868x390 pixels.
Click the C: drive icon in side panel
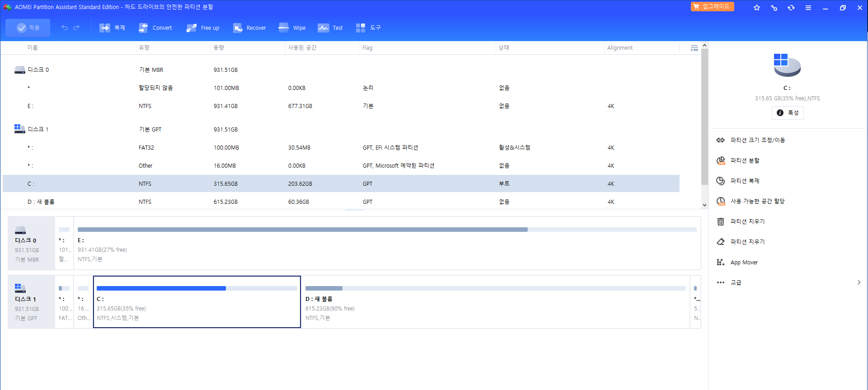coord(787,65)
